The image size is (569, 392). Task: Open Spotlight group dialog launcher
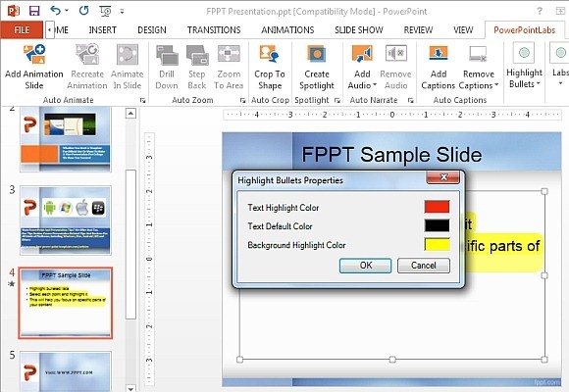point(337,100)
